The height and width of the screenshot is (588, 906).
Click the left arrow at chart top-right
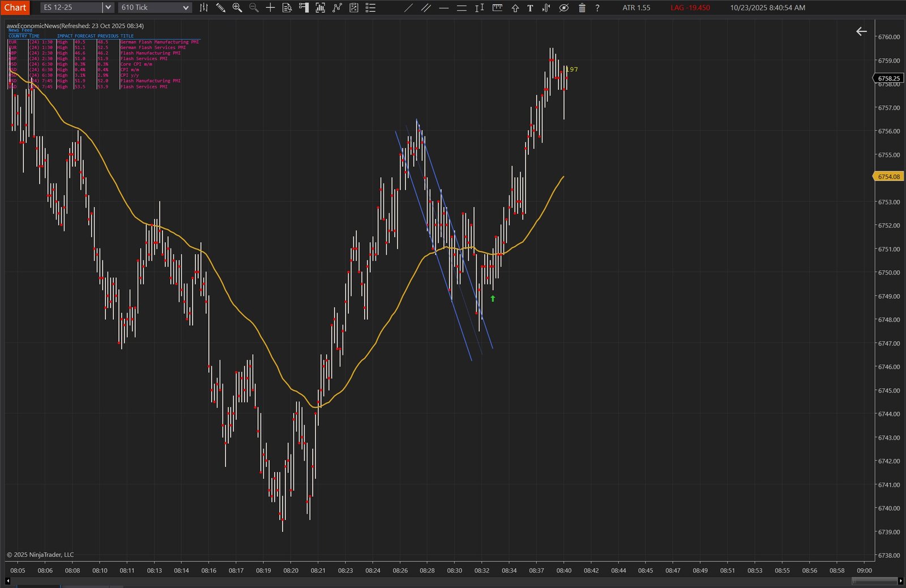point(861,32)
